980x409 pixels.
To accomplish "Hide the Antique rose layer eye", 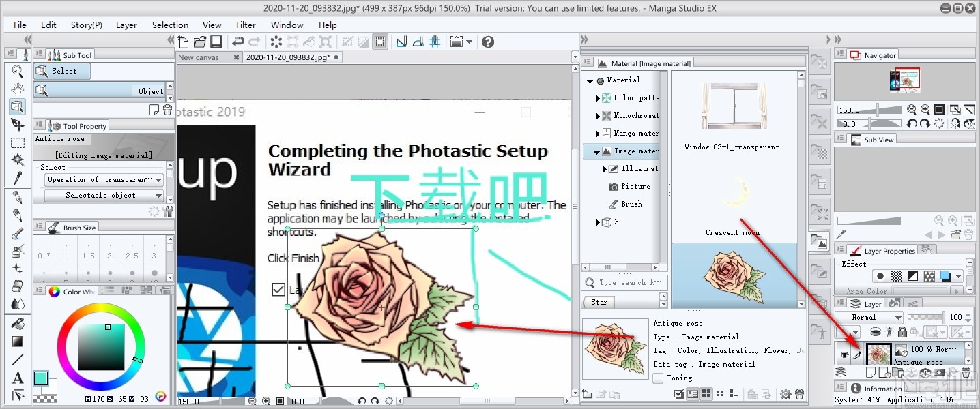I will (844, 354).
